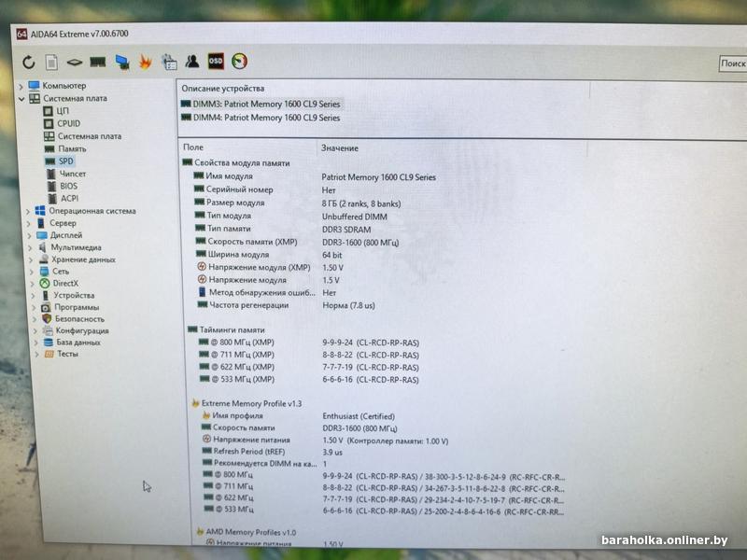Click the DirectX Xbox icon
This screenshot has height=560, width=747.
pos(44,284)
